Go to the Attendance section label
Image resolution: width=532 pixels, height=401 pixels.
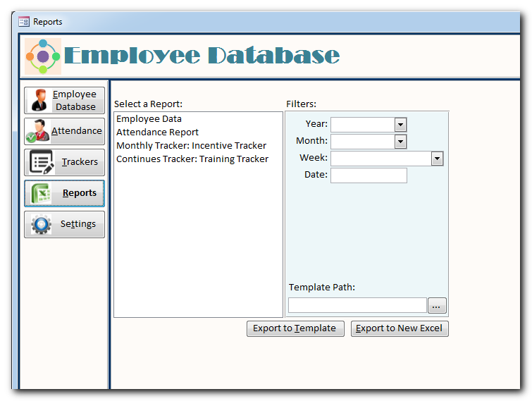coord(77,130)
